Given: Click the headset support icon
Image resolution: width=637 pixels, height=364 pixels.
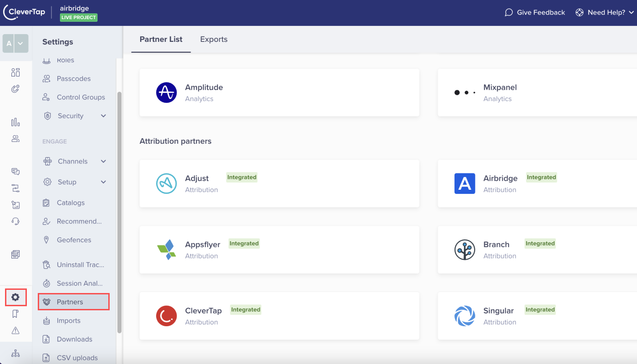Looking at the screenshot, I should (x=15, y=221).
